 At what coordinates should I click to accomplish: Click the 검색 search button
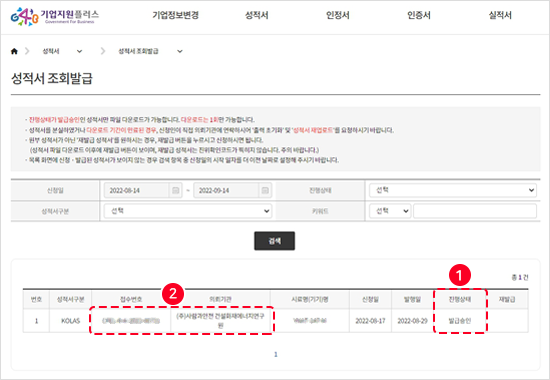[x=274, y=241]
